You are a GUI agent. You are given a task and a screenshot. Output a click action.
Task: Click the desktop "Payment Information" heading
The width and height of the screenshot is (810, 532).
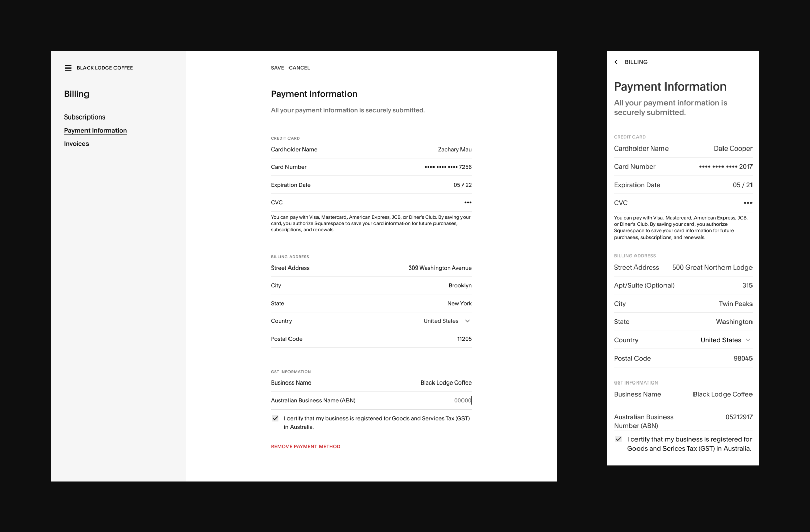pos(314,94)
